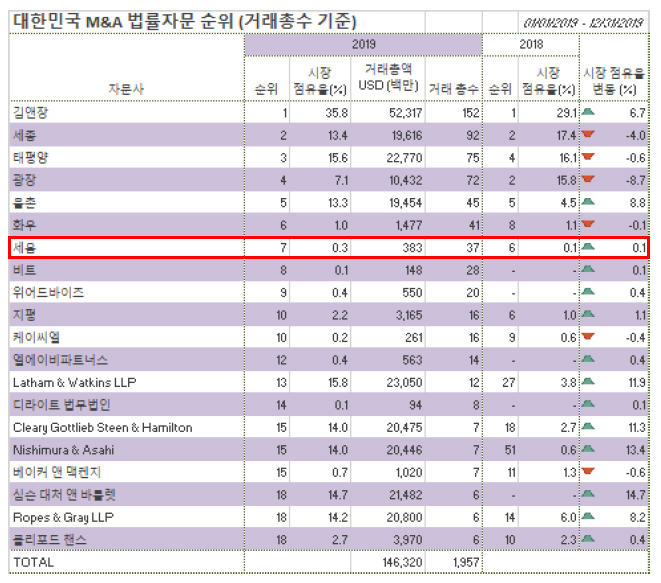Select the firm name 케이씨엠
The image size is (661, 583).
36,337
